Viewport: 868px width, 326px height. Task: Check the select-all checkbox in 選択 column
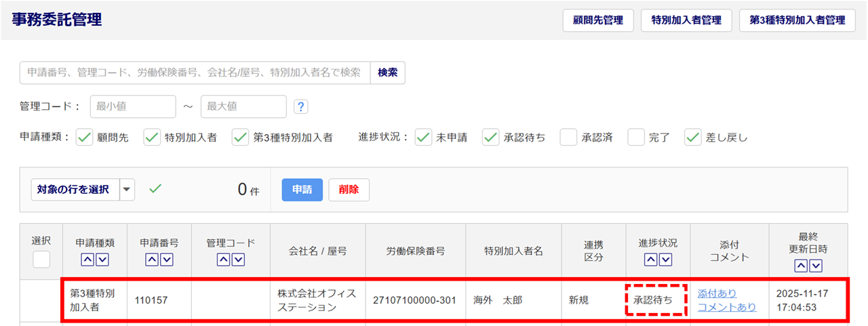(41, 259)
